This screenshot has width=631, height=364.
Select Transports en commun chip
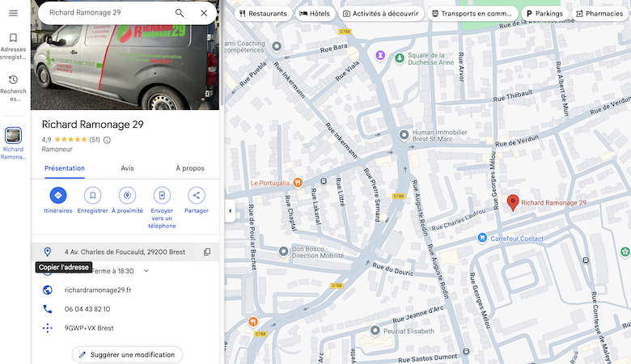tap(472, 13)
